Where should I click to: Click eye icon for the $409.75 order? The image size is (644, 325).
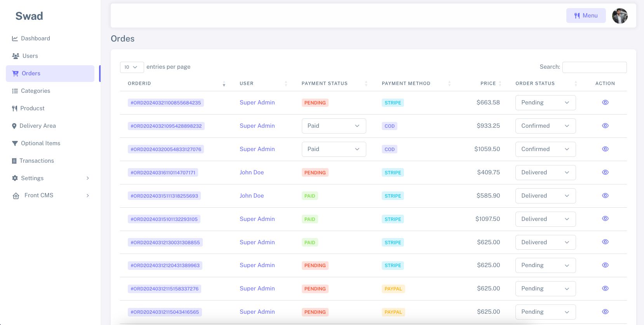605,172
